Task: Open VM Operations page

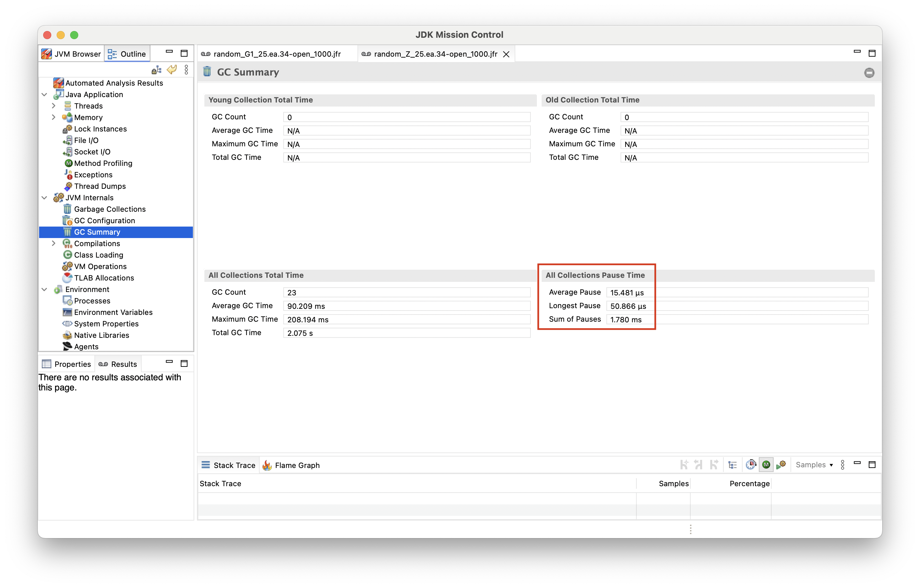Action: click(x=100, y=266)
